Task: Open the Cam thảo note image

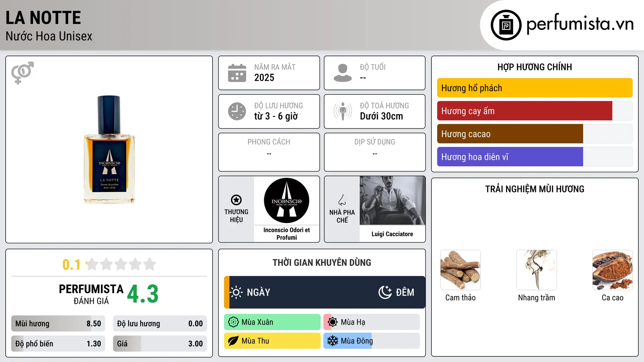Action: tap(460, 270)
